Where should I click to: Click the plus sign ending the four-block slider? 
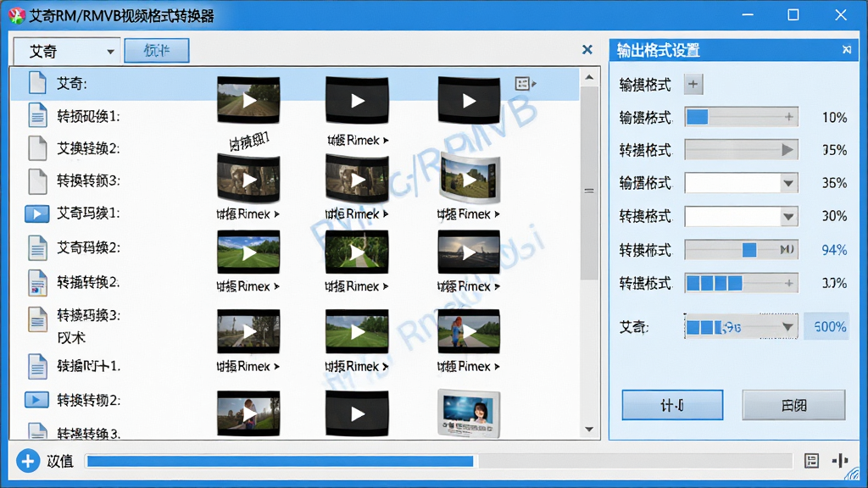[x=789, y=283]
